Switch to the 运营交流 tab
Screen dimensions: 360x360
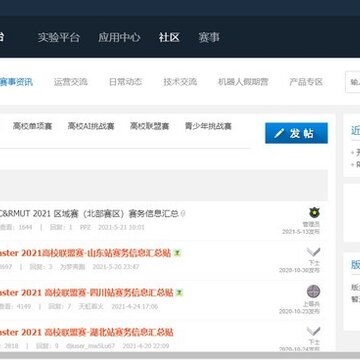pos(71,82)
